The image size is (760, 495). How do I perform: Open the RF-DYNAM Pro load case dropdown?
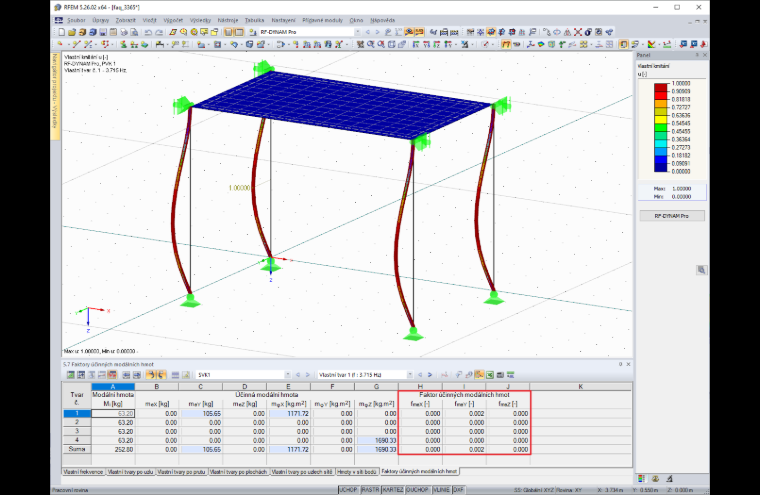coord(358,32)
